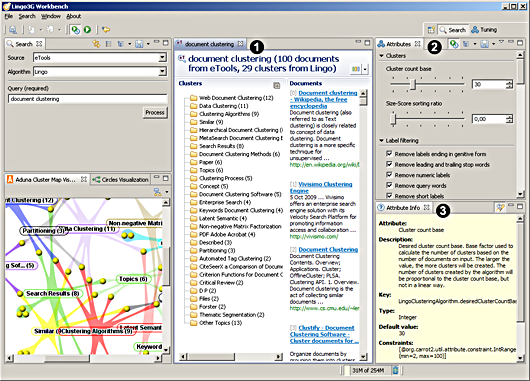The width and height of the screenshot is (530, 381).
Task: Open Attributes panel grouping dropdown arrow
Action: click(x=475, y=44)
